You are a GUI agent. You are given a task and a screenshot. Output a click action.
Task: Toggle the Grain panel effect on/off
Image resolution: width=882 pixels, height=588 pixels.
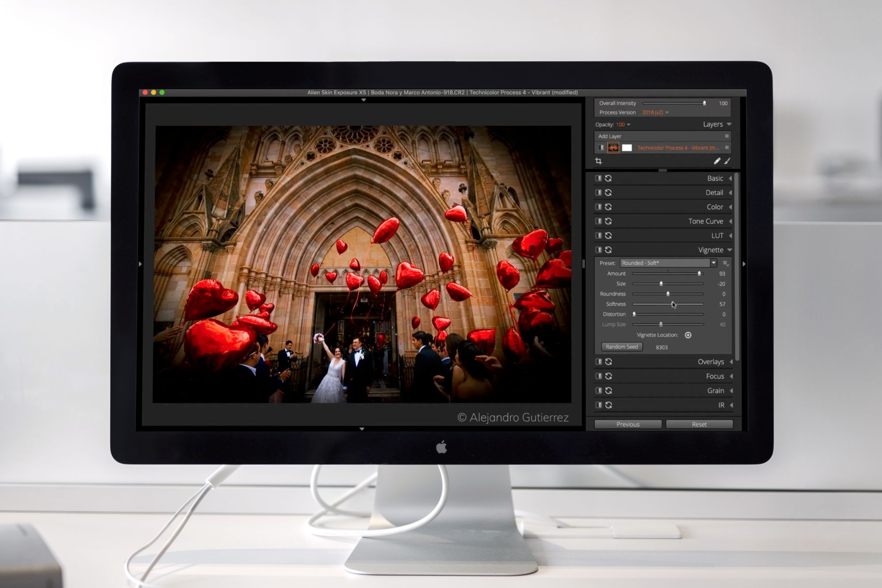(x=598, y=391)
